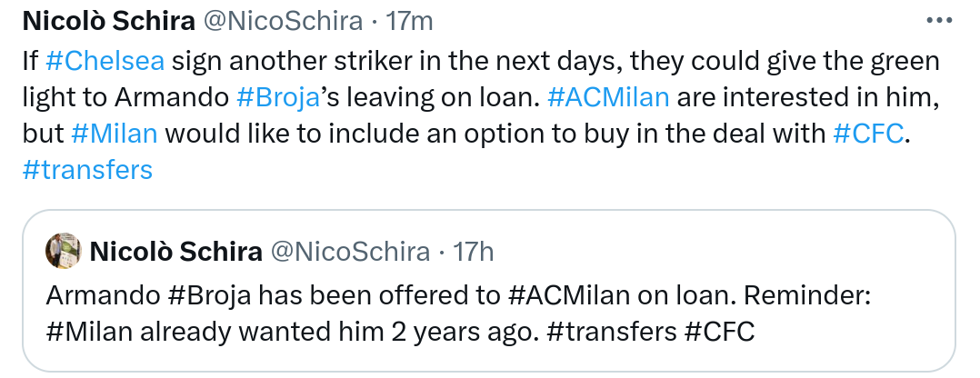Screen dimensions: 980x378
Task: Open Nicolò Schira's profile from main tweet name
Action: point(108,19)
